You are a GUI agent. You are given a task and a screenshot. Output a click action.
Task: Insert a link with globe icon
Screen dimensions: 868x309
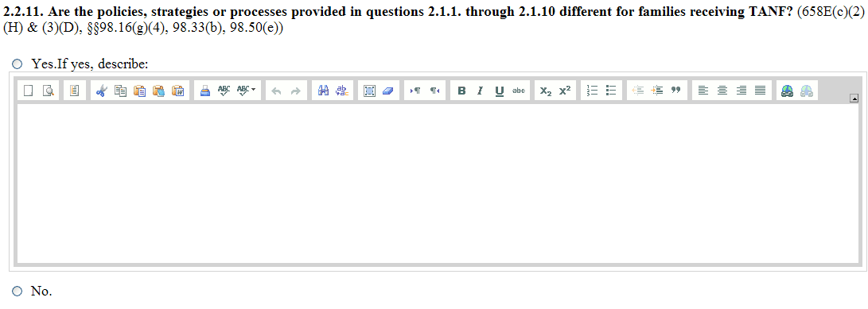coord(787,91)
